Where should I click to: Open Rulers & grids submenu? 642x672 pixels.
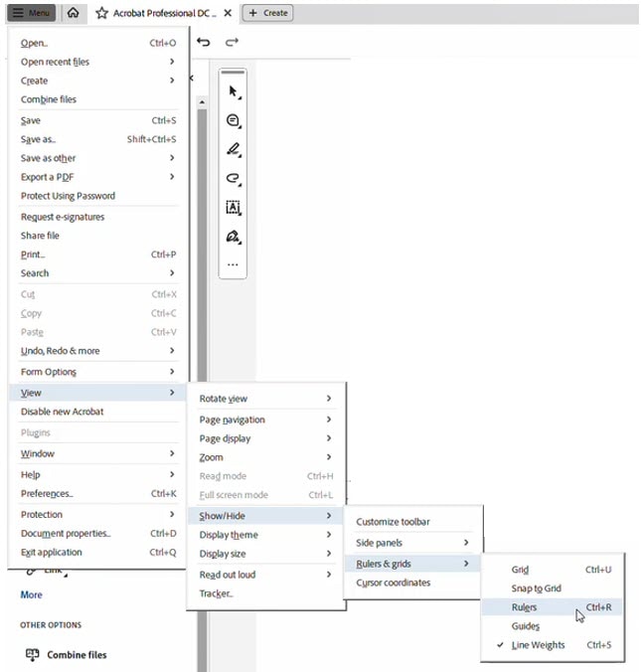(412, 564)
